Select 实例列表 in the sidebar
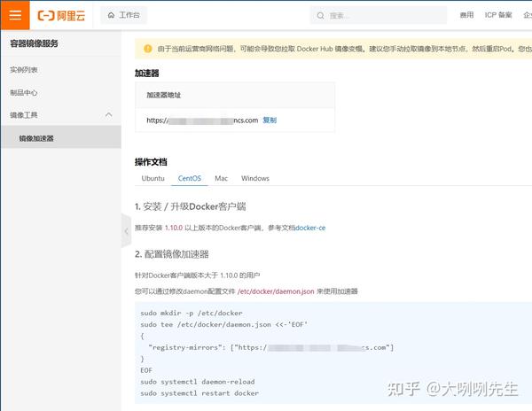This screenshot has width=532, height=411. pyautogui.click(x=24, y=70)
